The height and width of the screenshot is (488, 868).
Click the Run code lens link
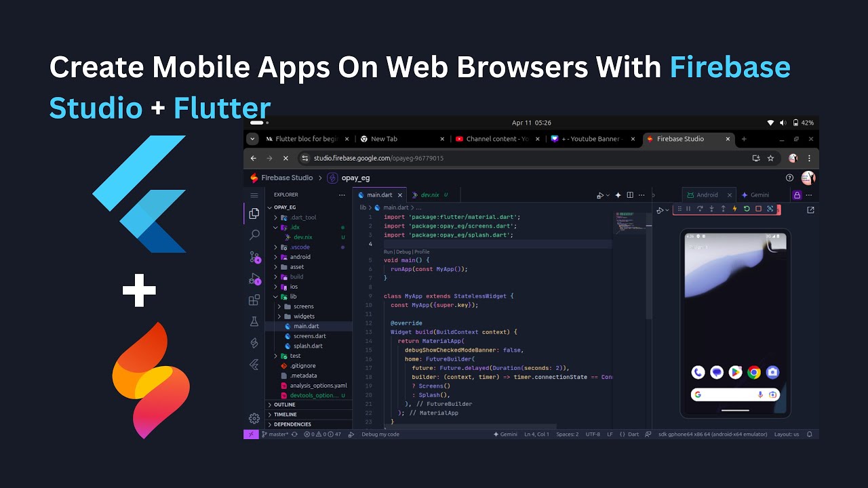pos(389,252)
